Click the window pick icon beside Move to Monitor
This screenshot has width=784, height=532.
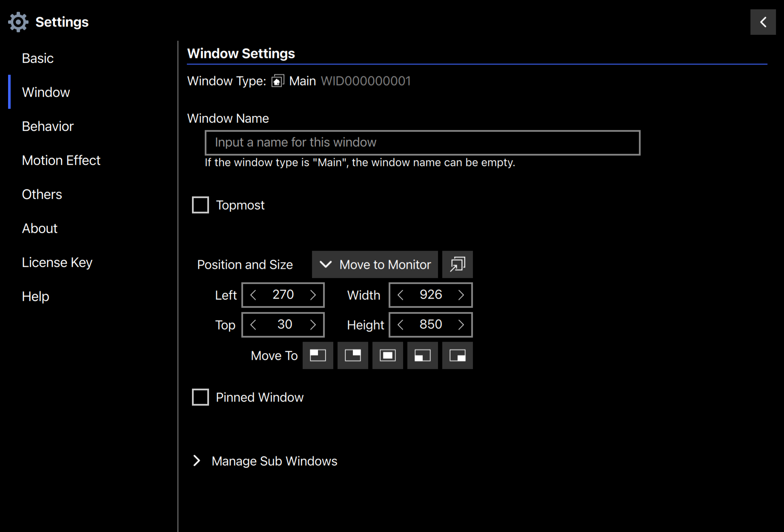click(x=457, y=265)
